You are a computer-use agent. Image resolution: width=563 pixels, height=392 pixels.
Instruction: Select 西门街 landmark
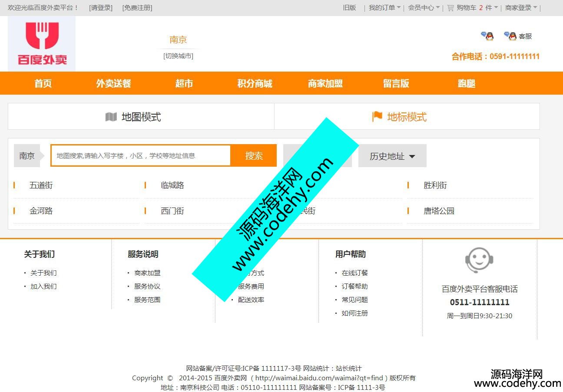[x=172, y=211]
